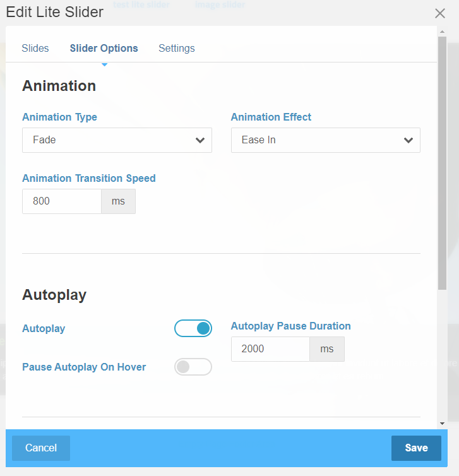
Task: Click the Animation Type chevron arrow
Action: coord(200,140)
